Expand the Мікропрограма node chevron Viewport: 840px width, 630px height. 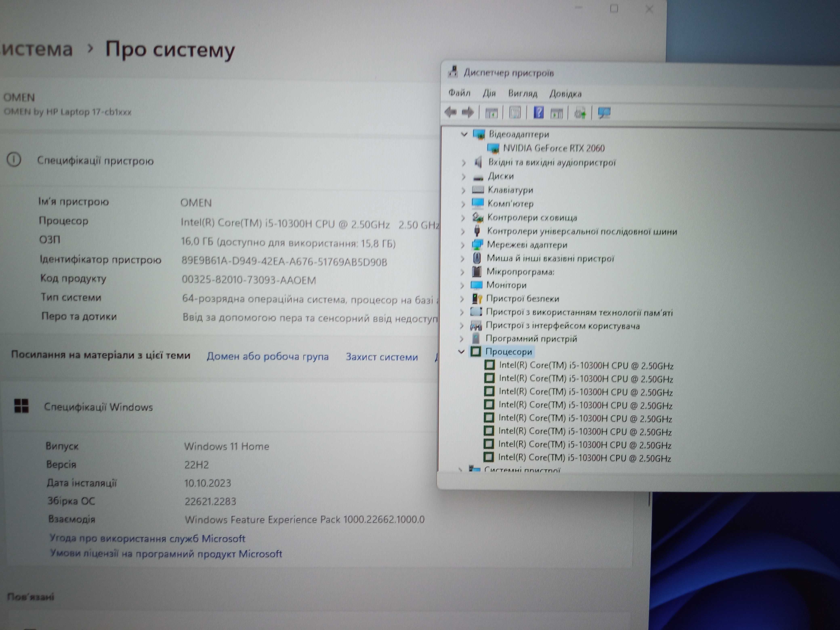point(462,272)
